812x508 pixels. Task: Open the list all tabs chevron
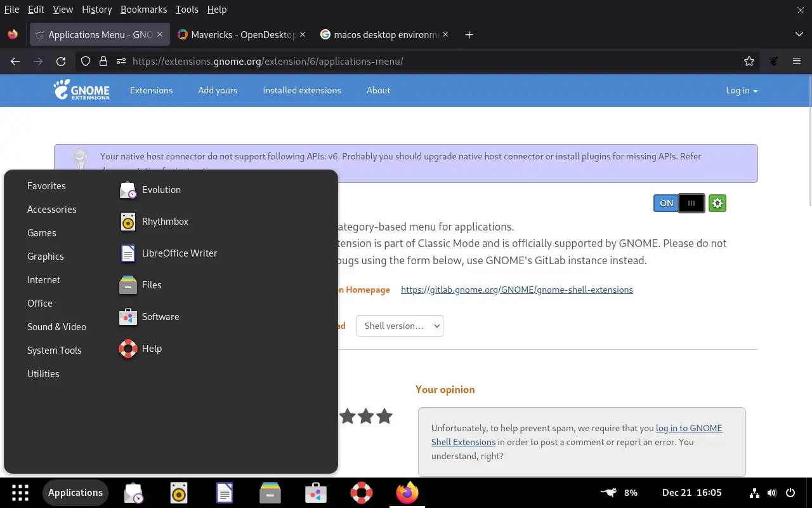click(x=799, y=34)
